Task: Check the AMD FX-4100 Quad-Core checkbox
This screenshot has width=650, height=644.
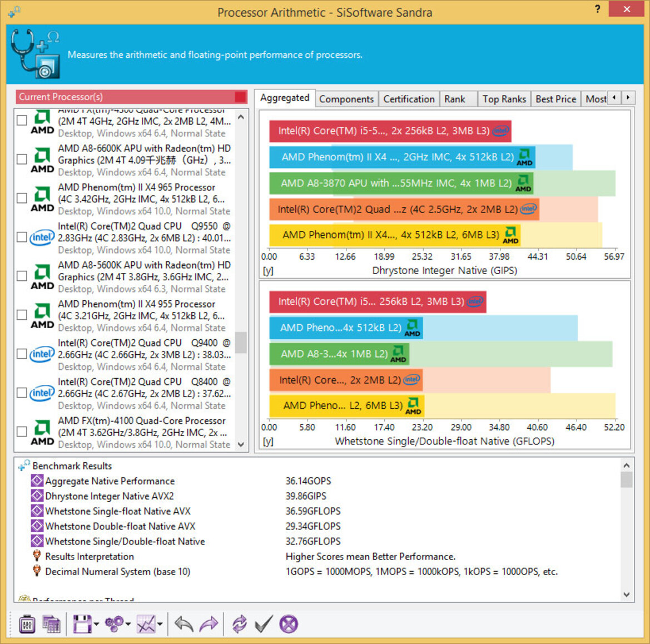Action: (22, 432)
